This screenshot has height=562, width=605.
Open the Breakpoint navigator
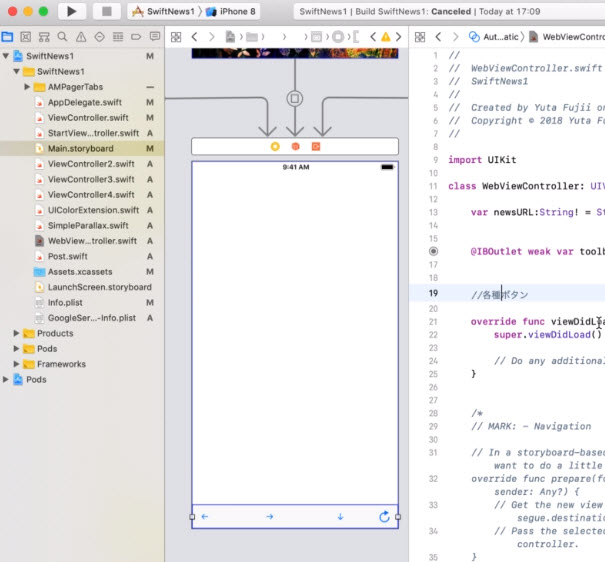(x=136, y=37)
